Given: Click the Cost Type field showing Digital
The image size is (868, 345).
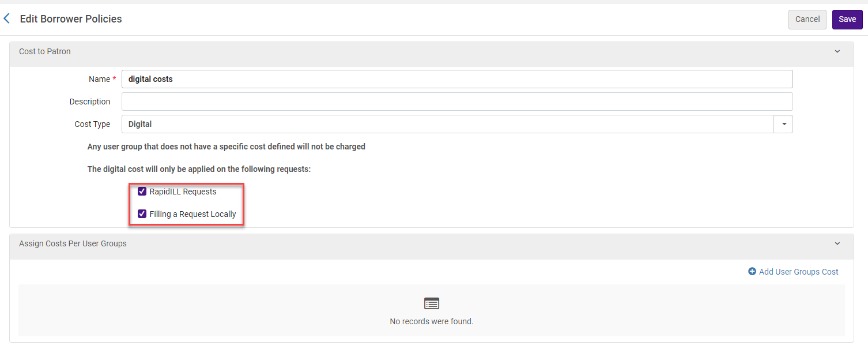Looking at the screenshot, I should tap(447, 124).
